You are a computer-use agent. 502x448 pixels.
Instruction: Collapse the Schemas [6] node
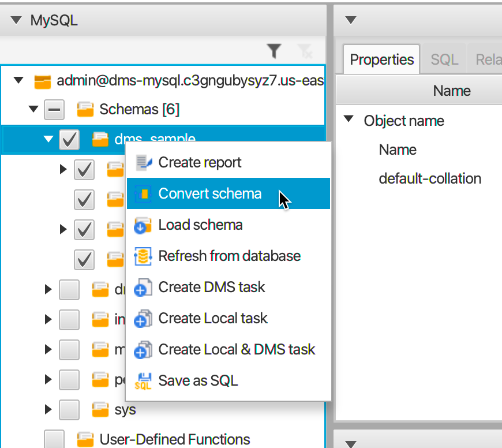tap(33, 109)
